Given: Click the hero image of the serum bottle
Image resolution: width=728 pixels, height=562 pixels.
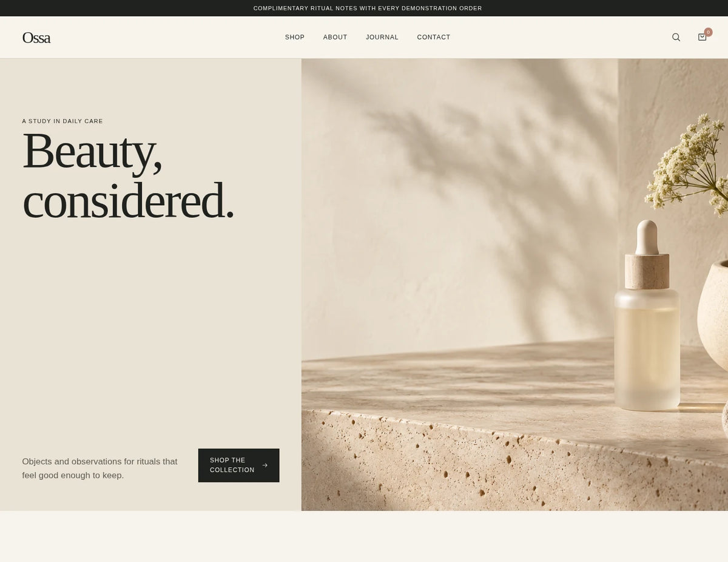Looking at the screenshot, I should tap(514, 285).
